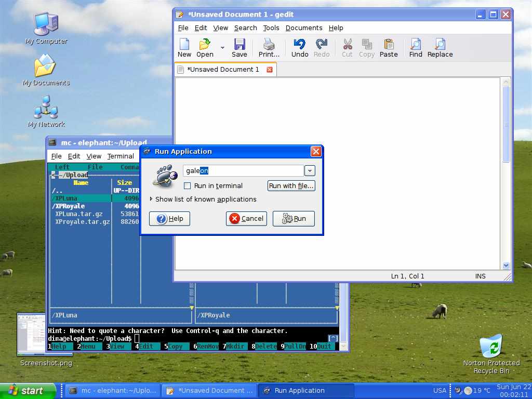This screenshot has width=532, height=399.
Task: Click the gedit vertical scrollbar thumb
Action: [x=506, y=124]
